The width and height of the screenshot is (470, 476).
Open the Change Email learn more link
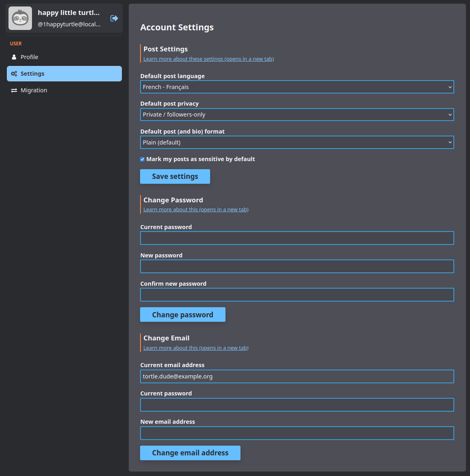196,348
